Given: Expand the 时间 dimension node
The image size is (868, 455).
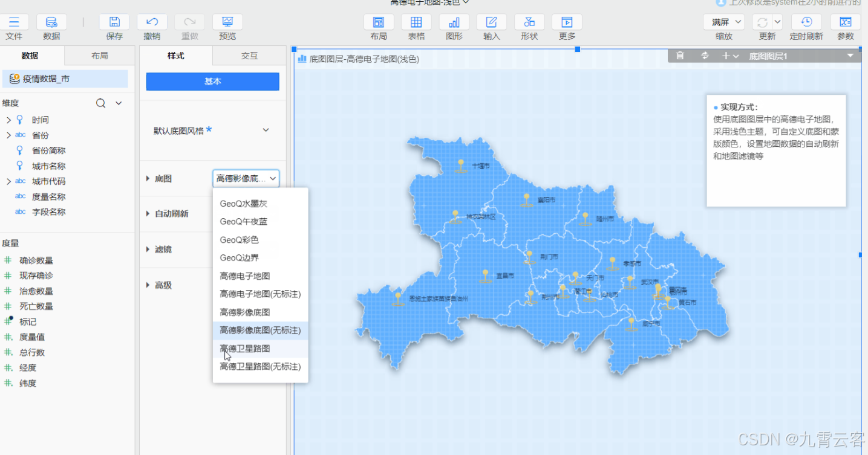Looking at the screenshot, I should tap(8, 120).
